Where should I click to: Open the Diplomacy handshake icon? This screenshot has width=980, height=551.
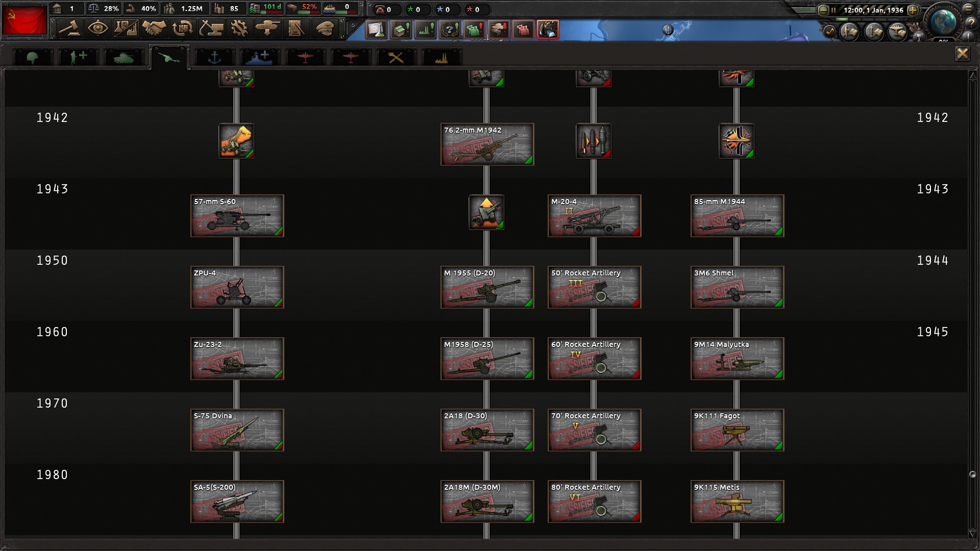[x=154, y=29]
